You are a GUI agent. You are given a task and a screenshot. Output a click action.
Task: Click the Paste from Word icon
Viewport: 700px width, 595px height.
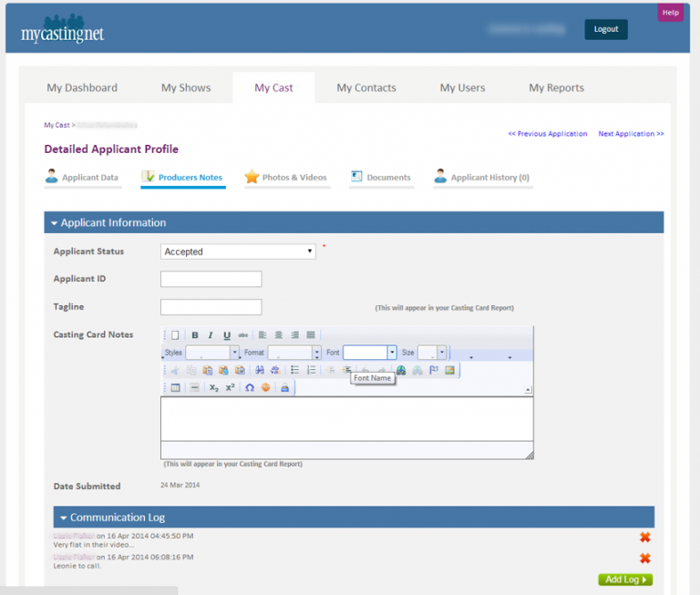[x=240, y=370]
